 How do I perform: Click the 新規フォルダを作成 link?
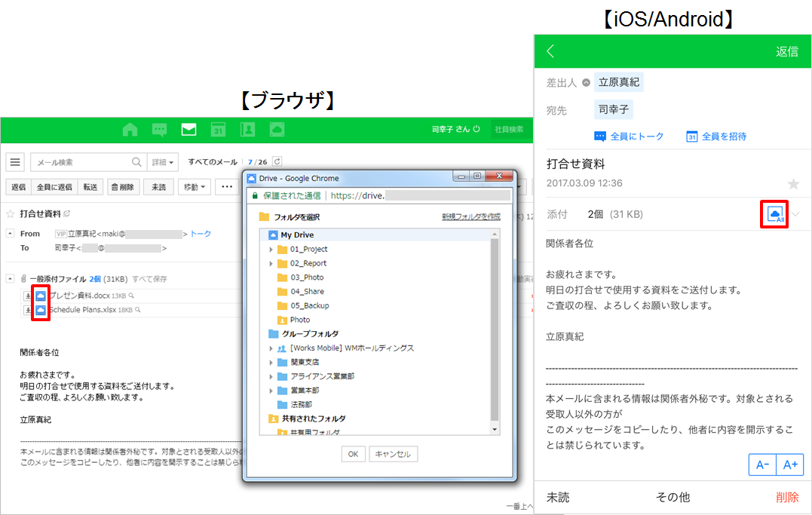(470, 216)
